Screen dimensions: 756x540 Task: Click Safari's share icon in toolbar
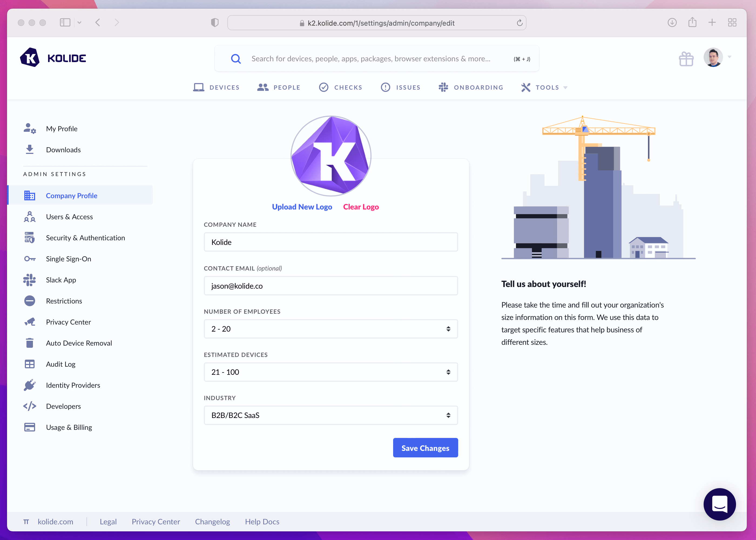(x=692, y=23)
